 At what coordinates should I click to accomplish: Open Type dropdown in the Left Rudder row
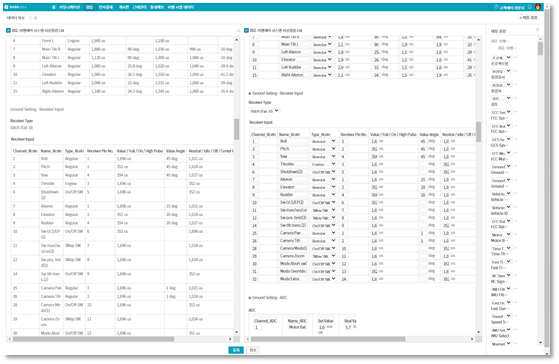(x=322, y=67)
